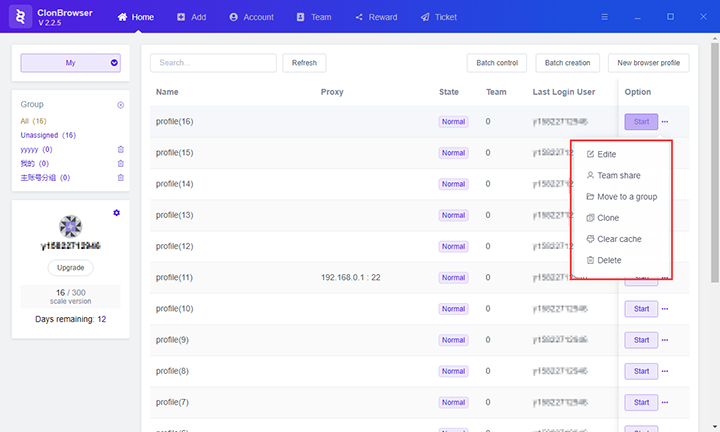Screen dimensions: 720x432
Task: Open account settings gear icon
Action: (117, 213)
